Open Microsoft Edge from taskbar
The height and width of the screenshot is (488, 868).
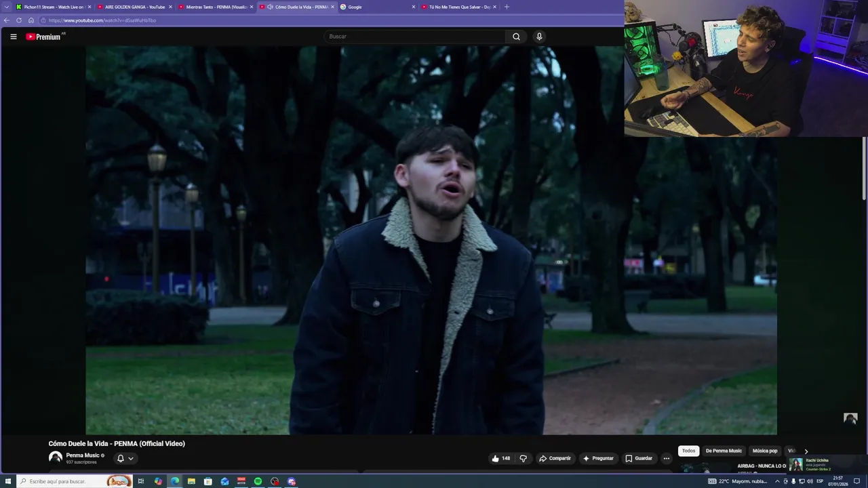coord(175,481)
